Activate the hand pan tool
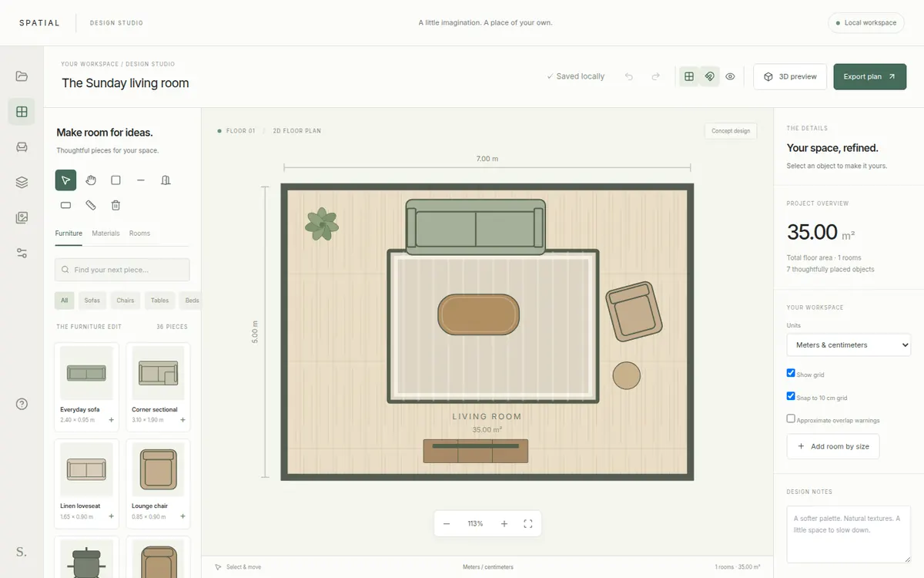 [91, 180]
